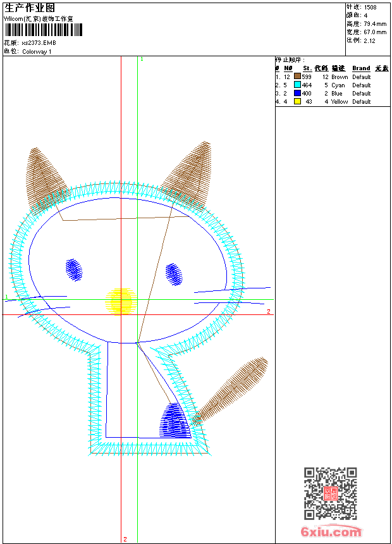This screenshot has width=392, height=544.
Task: Click the color count line '颜色: 4'
Action: click(357, 15)
